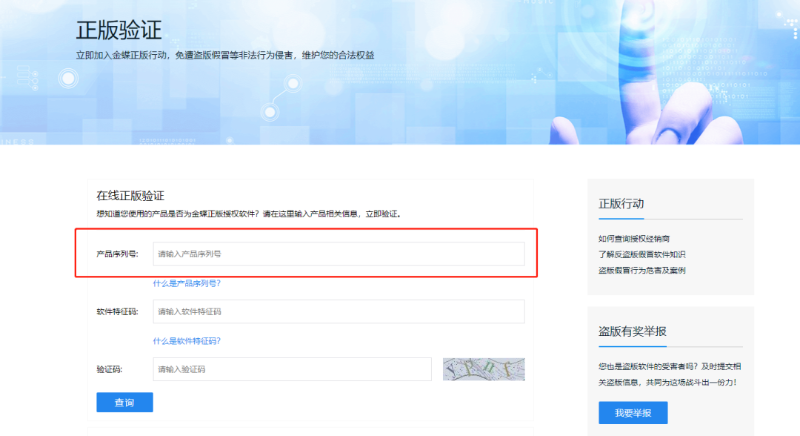Viewport: 800px width, 436px height.
Task: Click the 验证码 text field
Action: [x=291, y=369]
